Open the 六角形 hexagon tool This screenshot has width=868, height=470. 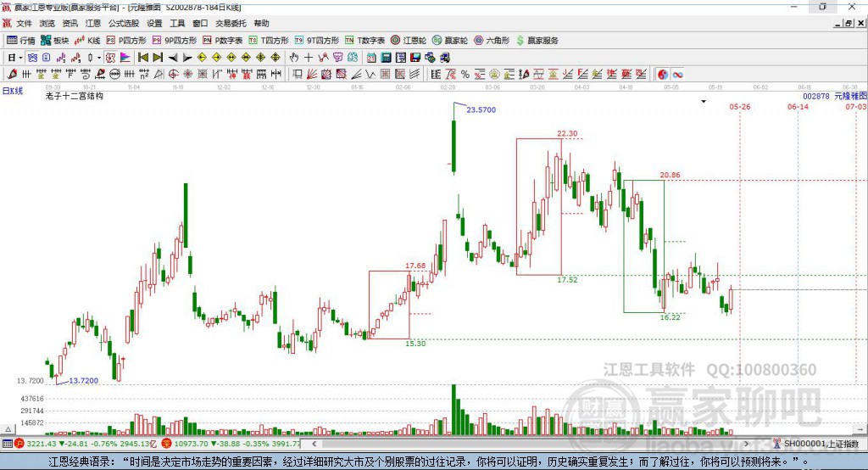(x=492, y=41)
